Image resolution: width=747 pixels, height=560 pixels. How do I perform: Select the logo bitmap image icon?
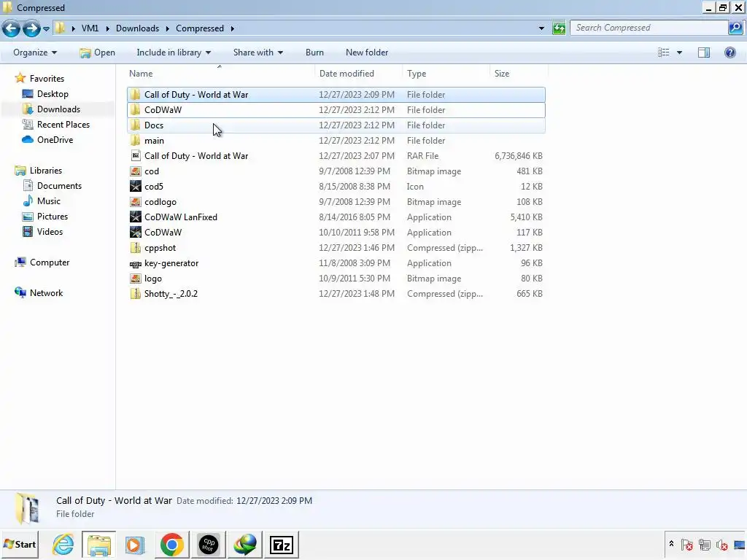point(135,279)
